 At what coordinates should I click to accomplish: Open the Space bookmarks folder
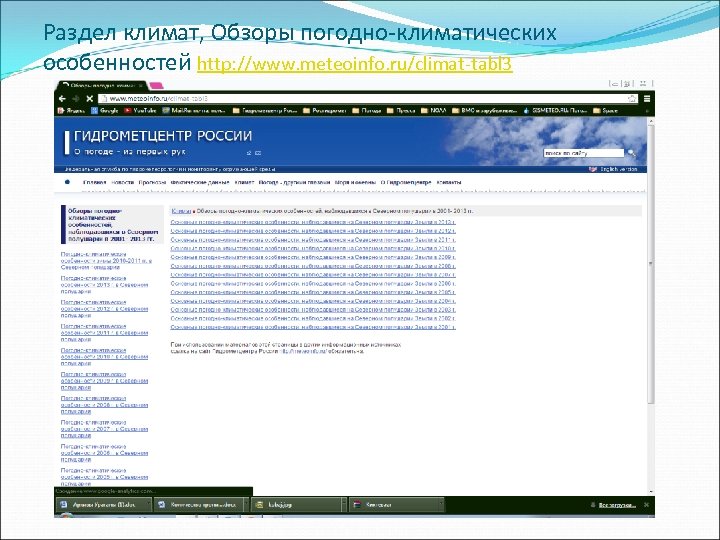pos(605,111)
